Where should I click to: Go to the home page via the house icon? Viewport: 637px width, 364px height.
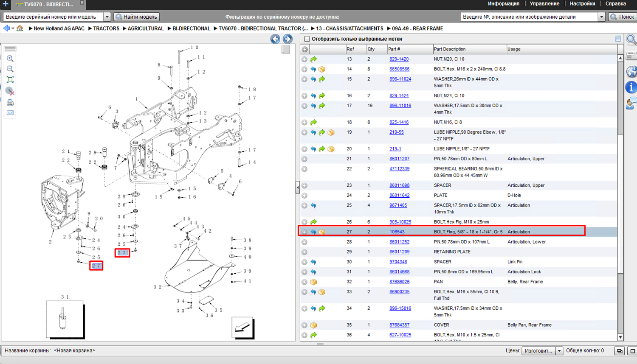(x=20, y=28)
